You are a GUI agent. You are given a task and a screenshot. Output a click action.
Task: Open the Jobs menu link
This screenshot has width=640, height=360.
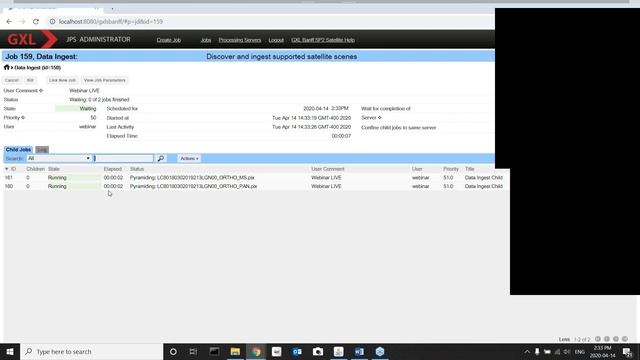206,40
